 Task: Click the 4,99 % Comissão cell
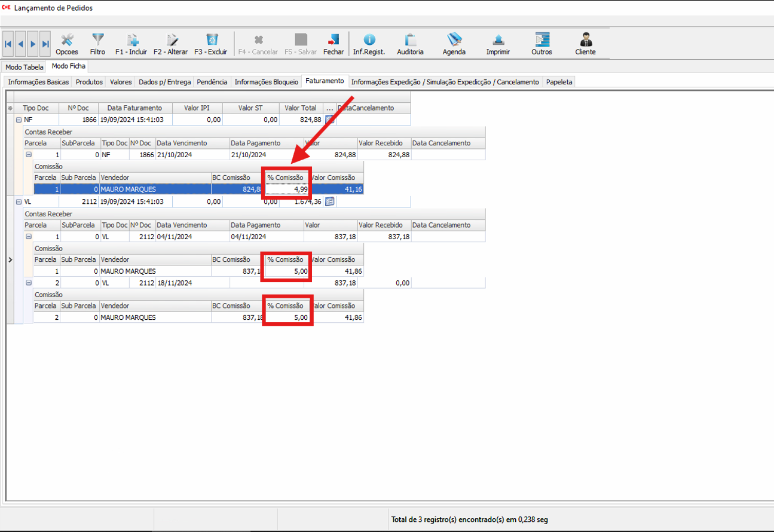point(287,189)
